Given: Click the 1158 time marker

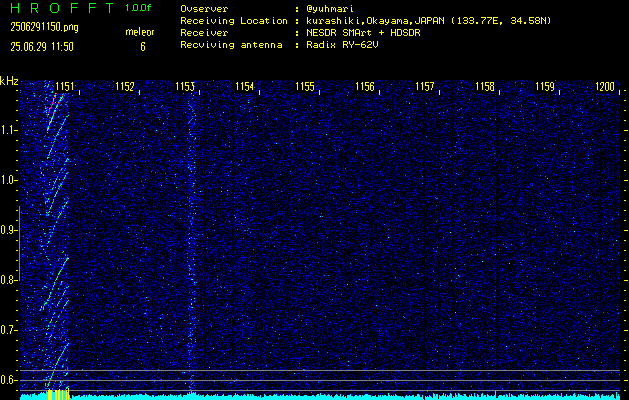Looking at the screenshot, I should (485, 87).
